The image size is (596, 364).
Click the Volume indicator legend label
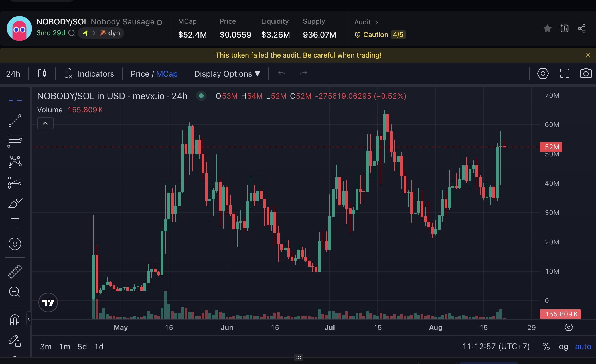pyautogui.click(x=50, y=110)
